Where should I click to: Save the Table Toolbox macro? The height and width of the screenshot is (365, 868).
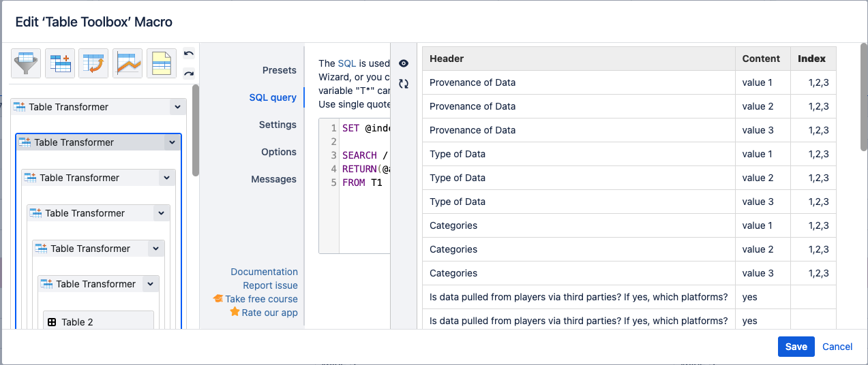796,347
